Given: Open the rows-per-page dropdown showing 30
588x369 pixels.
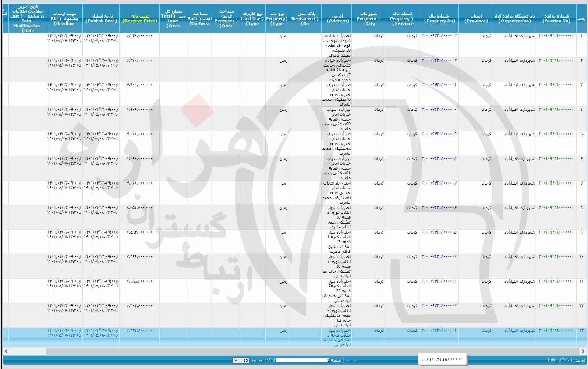Looking at the screenshot, I should [241, 360].
